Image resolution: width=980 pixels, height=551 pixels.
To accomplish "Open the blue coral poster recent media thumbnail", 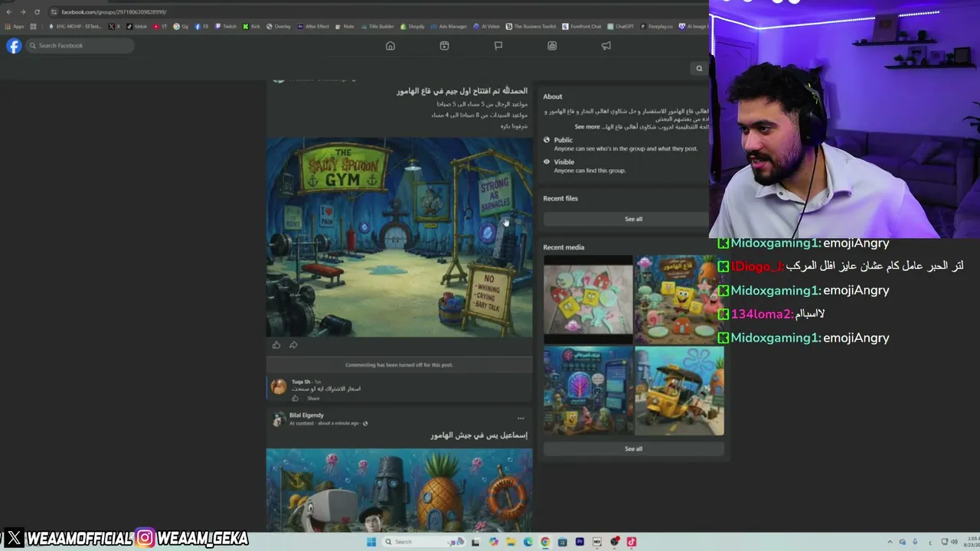I will 588,391.
